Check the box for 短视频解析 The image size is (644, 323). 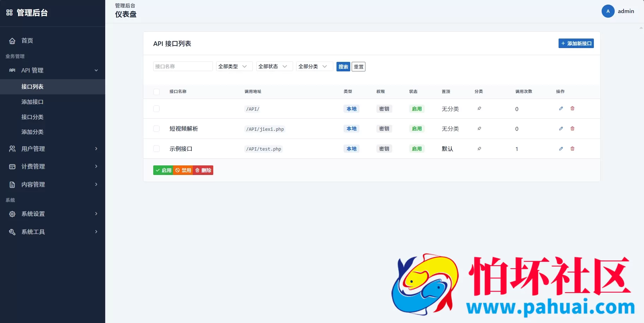click(x=156, y=129)
